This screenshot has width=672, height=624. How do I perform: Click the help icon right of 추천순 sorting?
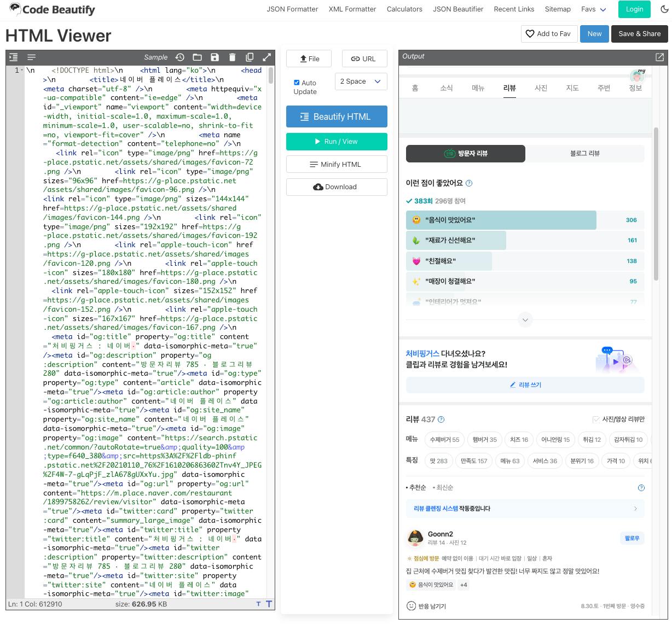pos(641,488)
